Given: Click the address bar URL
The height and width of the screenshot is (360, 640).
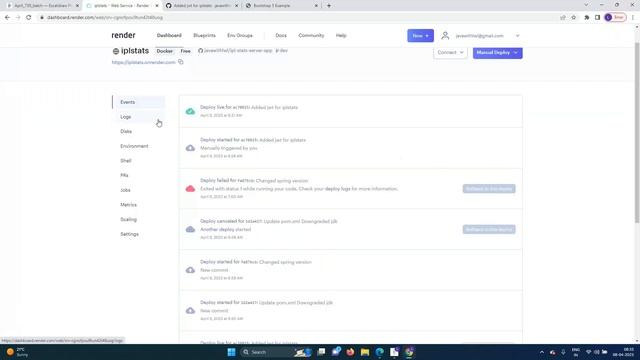Looking at the screenshot, I should pyautogui.click(x=105, y=18).
